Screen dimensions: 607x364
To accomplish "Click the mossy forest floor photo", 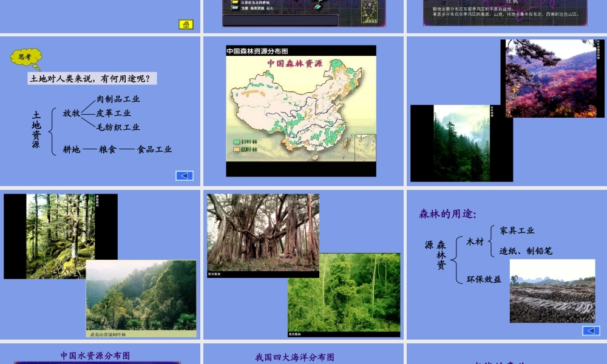I will click(60, 237).
